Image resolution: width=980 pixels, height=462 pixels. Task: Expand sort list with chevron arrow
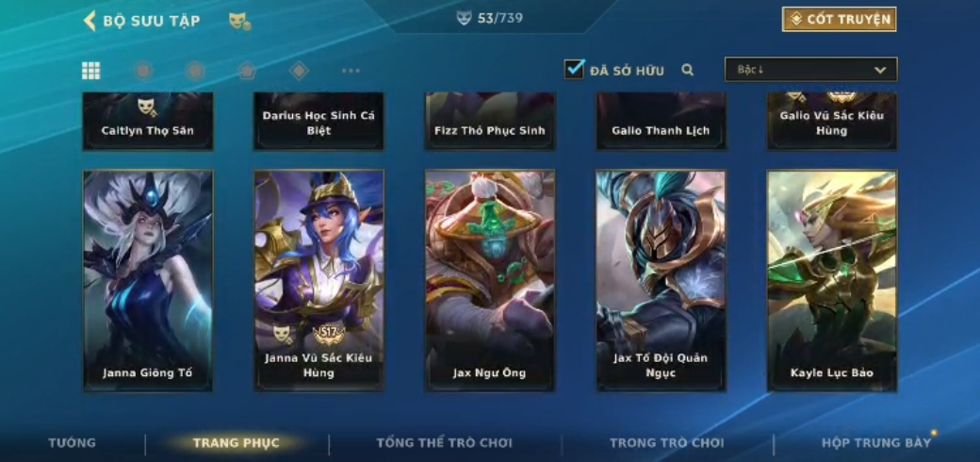[880, 70]
